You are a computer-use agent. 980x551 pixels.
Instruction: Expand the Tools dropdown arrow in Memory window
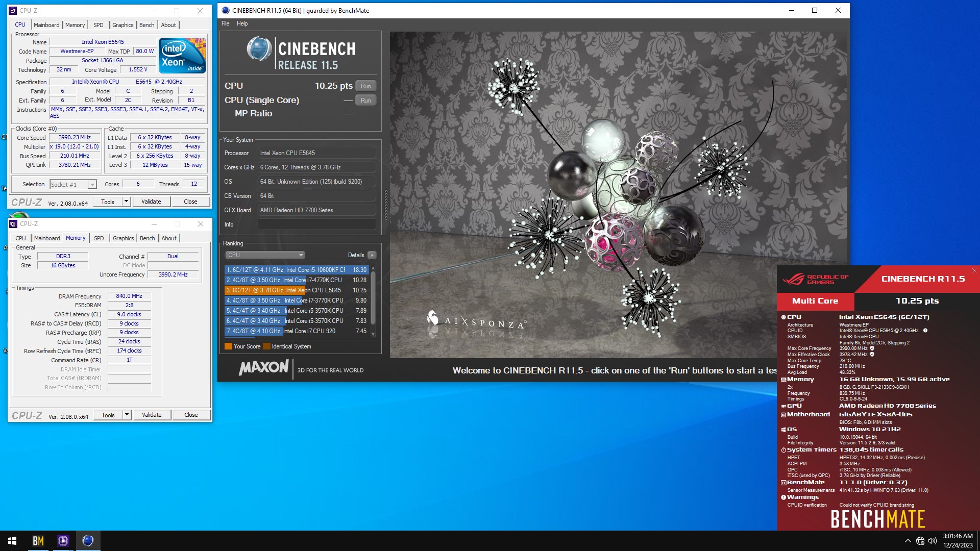click(x=127, y=415)
